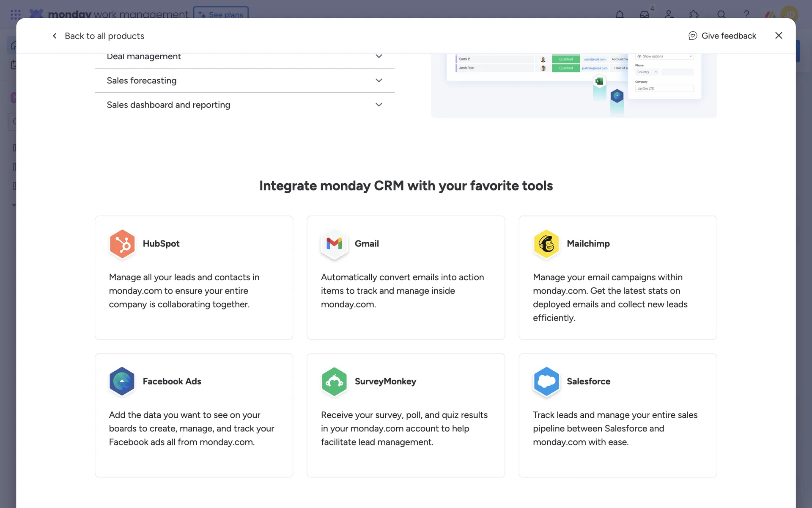812x508 pixels.
Task: Click the SurveyMonkey green icon
Action: pyautogui.click(x=334, y=381)
